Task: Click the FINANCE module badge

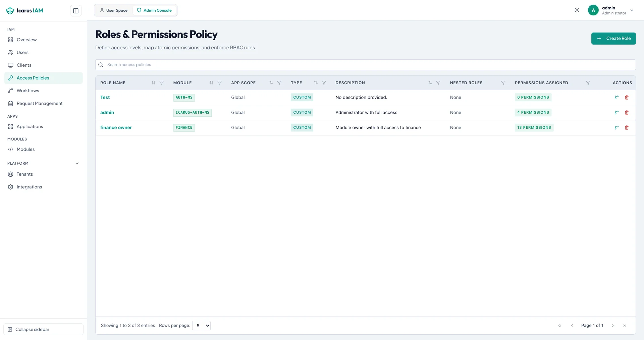Action: coord(184,128)
